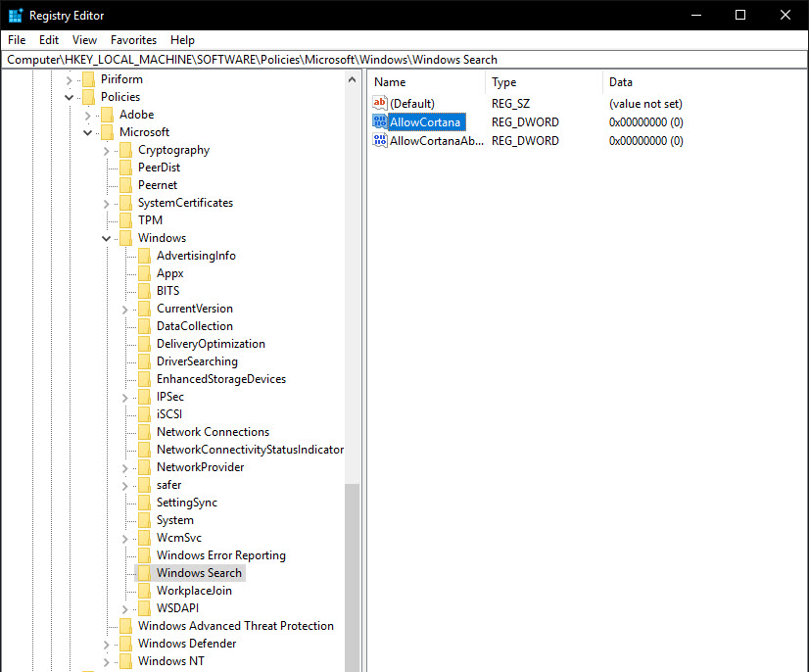Collapse the Windows key

[x=107, y=238]
